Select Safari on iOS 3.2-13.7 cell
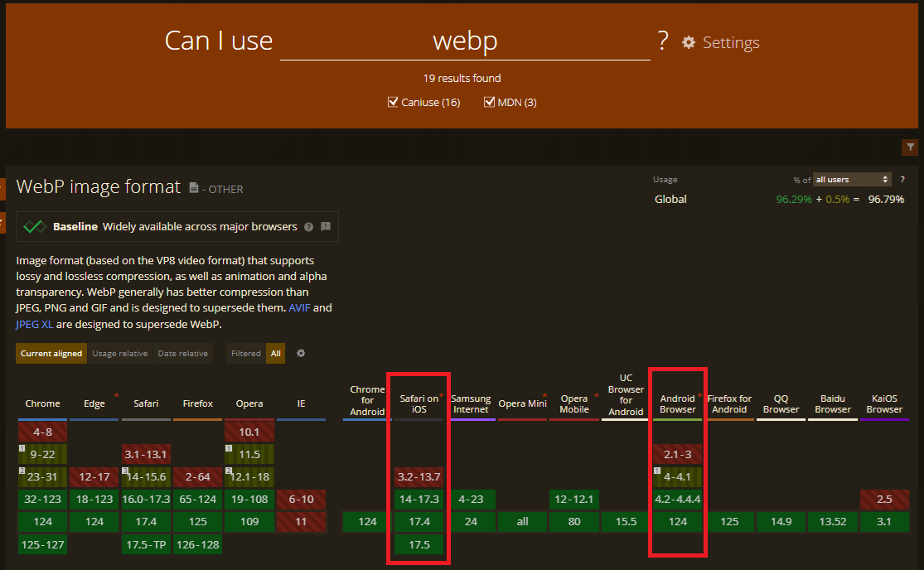The image size is (924, 570). point(419,477)
